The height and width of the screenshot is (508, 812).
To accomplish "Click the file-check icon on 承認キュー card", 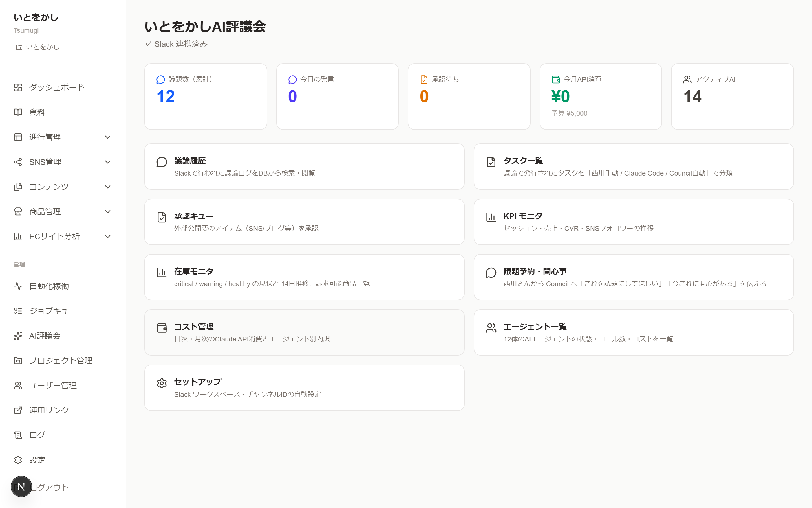I will click(x=162, y=217).
